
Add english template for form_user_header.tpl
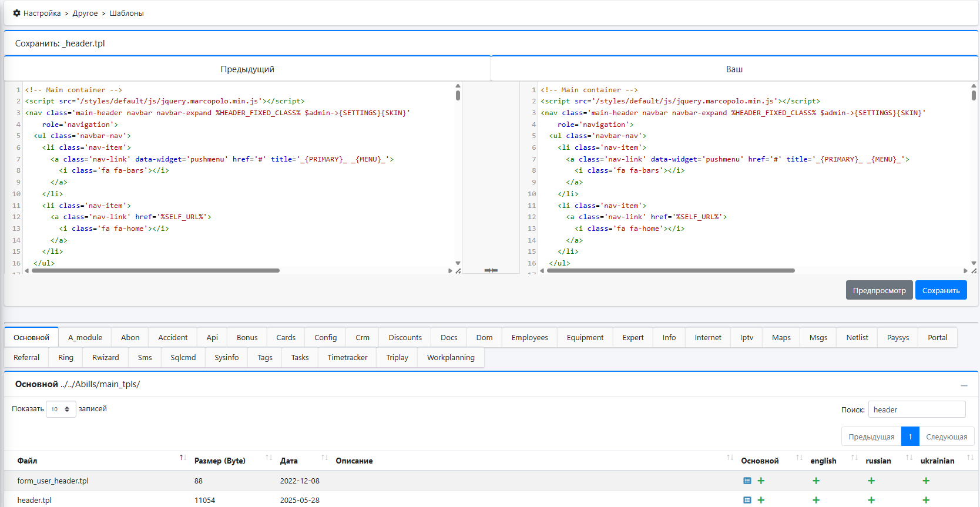(x=816, y=481)
